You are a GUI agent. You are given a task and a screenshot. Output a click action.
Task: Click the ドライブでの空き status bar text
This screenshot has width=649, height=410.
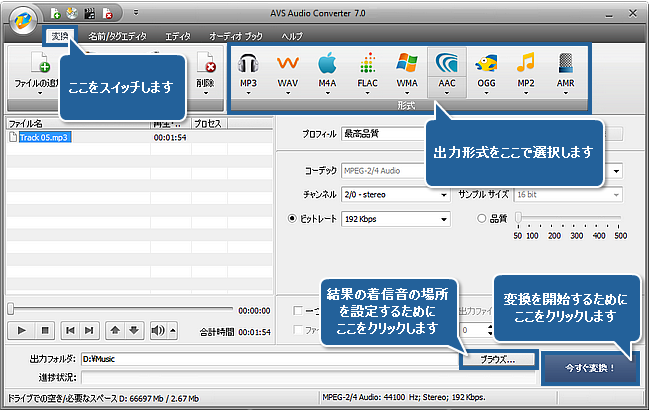[103, 398]
